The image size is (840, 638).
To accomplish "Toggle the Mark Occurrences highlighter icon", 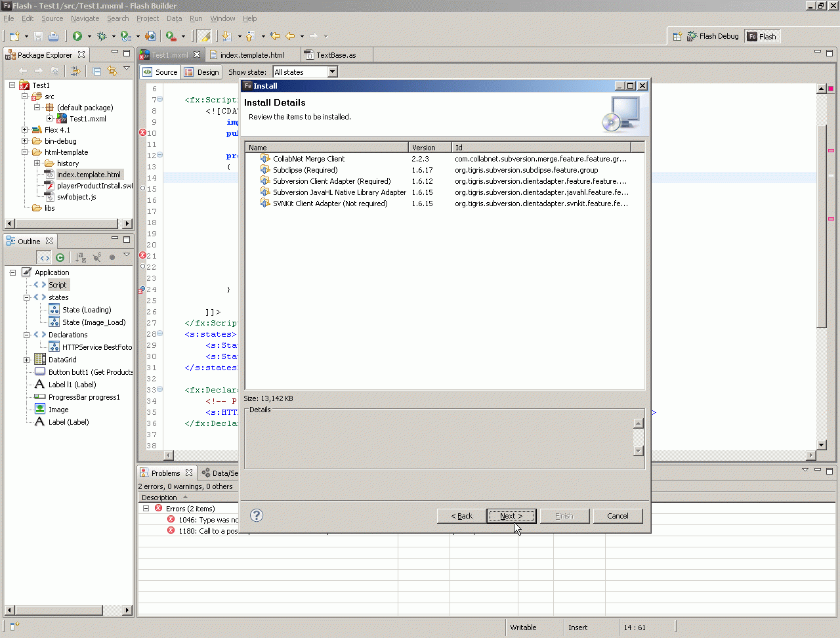I will pos(204,36).
